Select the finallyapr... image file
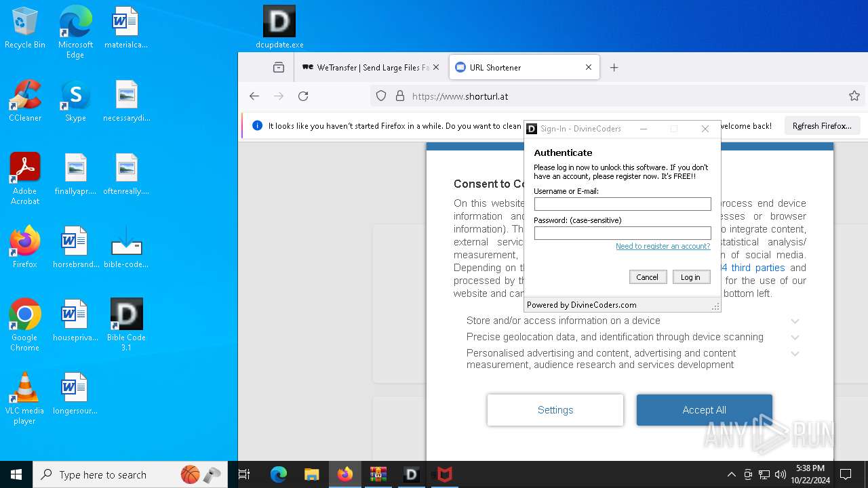The image size is (868, 488). point(75,174)
